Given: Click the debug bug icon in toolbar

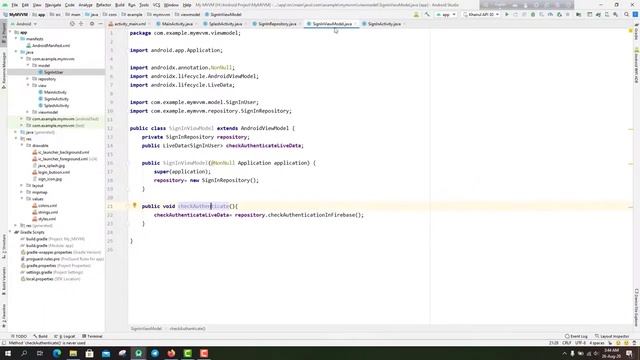Looking at the screenshot, I should [533, 14].
